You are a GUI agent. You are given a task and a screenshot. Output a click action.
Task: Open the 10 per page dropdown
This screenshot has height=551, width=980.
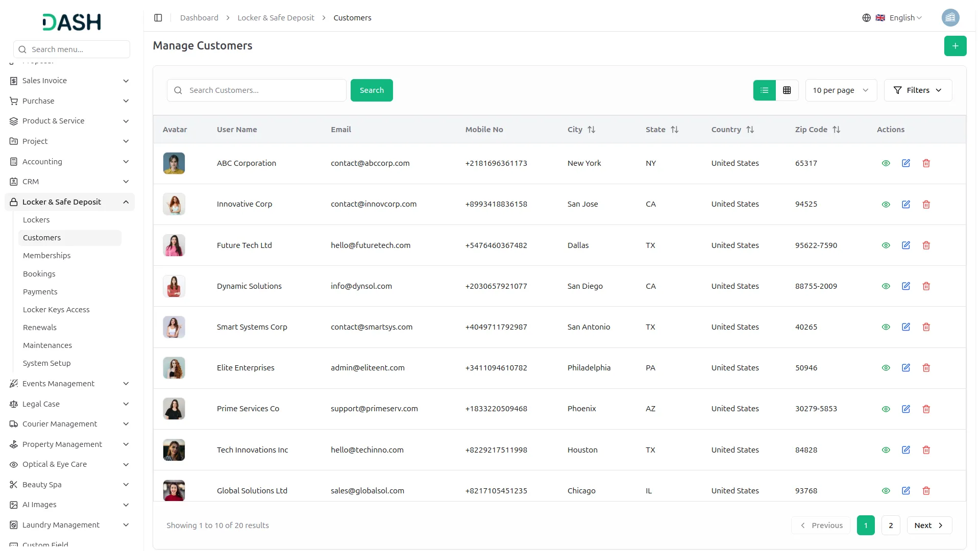pos(840,90)
